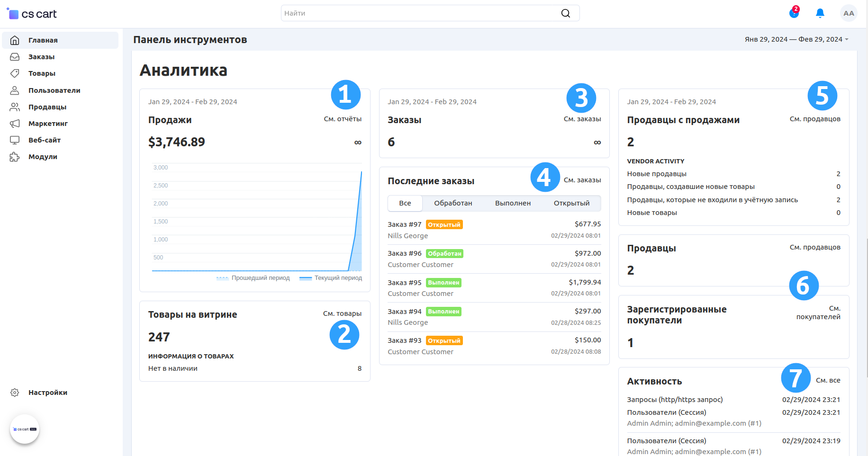This screenshot has height=456, width=868.
Task: Click the home icon beside Главная
Action: click(x=15, y=40)
